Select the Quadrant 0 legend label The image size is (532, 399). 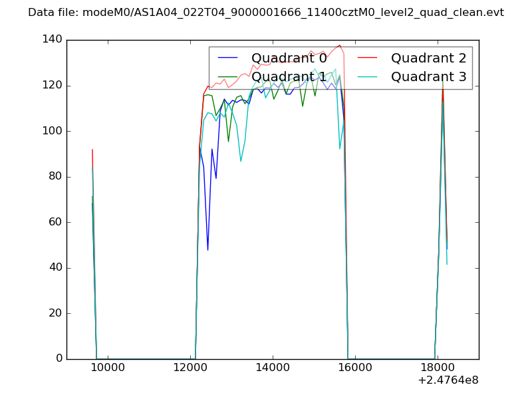pos(289,59)
